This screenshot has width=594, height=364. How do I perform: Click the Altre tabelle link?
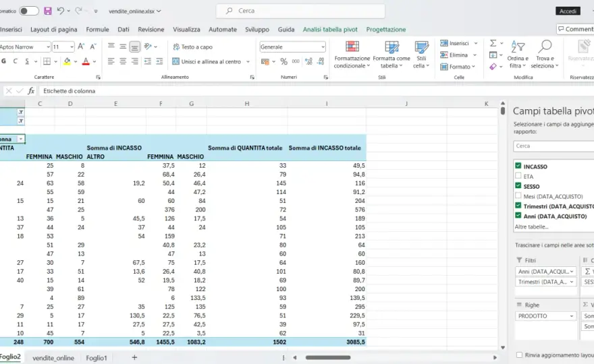pyautogui.click(x=531, y=226)
